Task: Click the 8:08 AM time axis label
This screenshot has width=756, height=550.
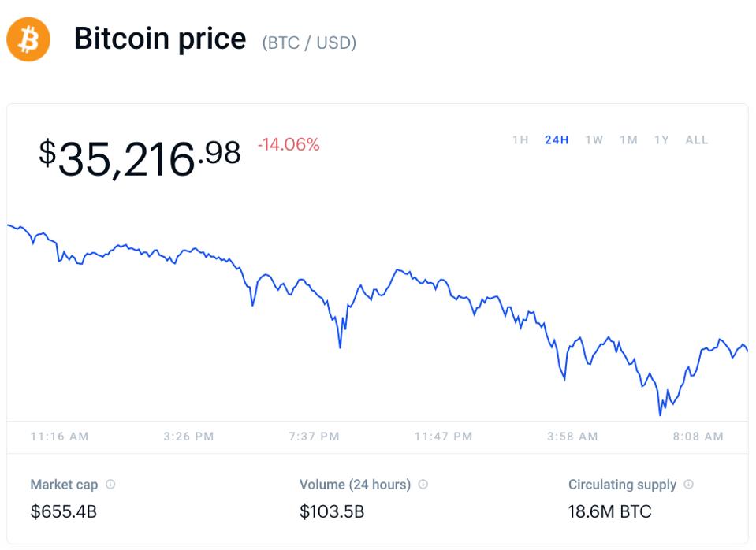Action: coord(698,437)
